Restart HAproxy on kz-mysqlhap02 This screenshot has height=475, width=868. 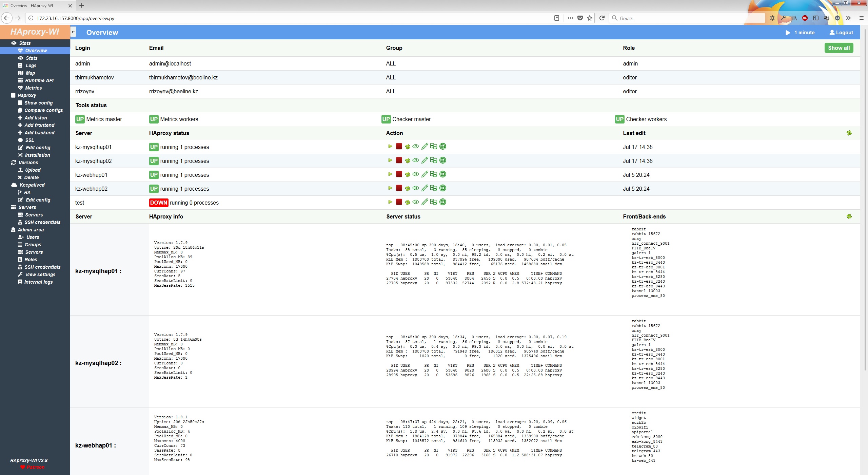click(408, 160)
